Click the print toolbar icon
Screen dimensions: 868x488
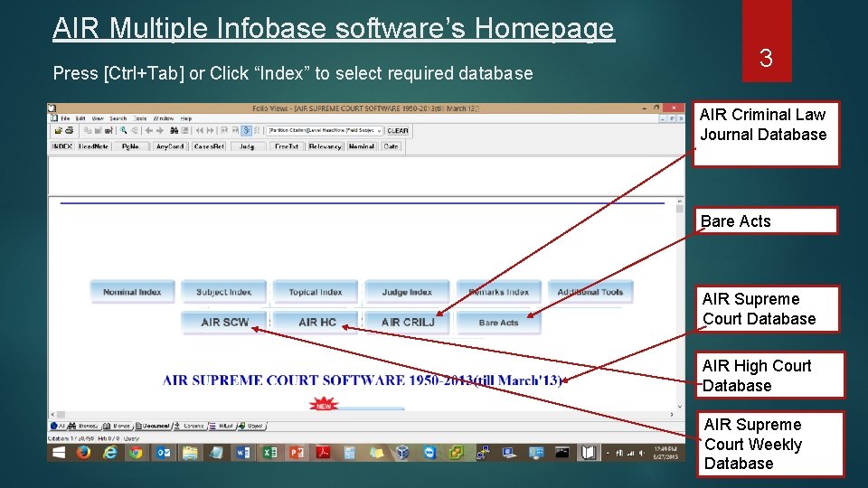[x=70, y=130]
